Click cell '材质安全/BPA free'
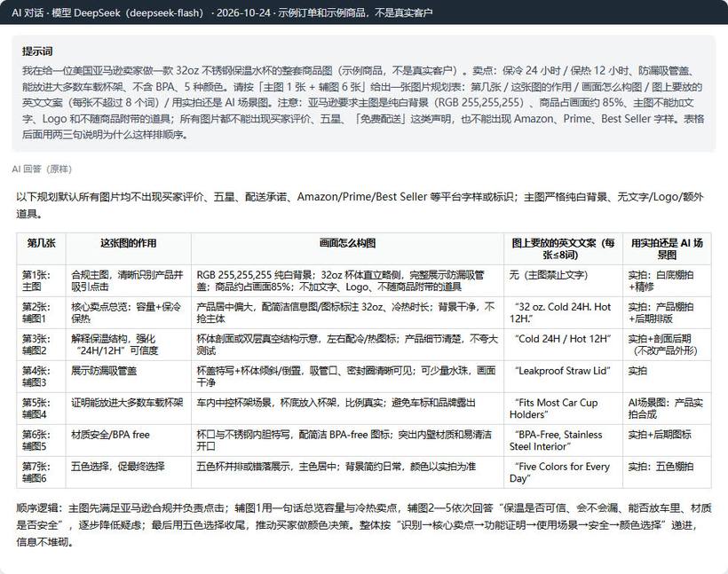 [128, 441]
